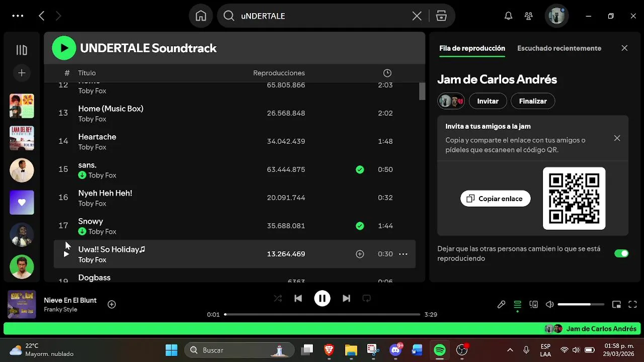Enter full screen mode icon

(x=632, y=304)
